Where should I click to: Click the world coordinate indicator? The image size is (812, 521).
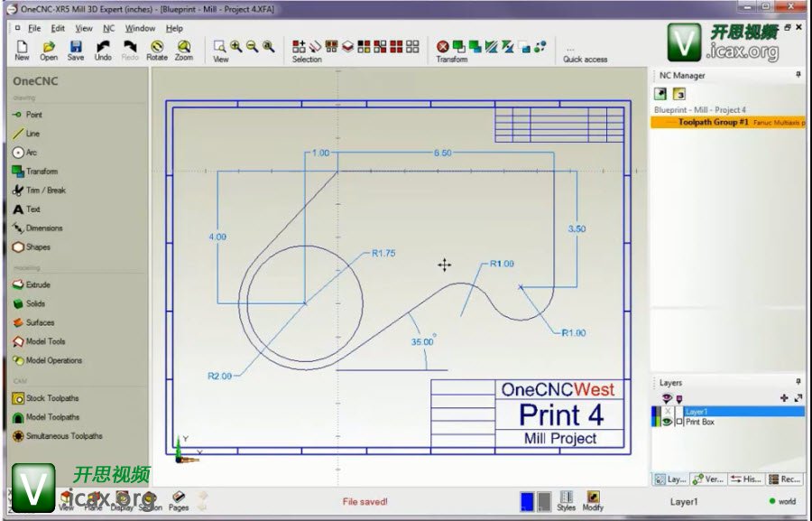pyautogui.click(x=782, y=501)
